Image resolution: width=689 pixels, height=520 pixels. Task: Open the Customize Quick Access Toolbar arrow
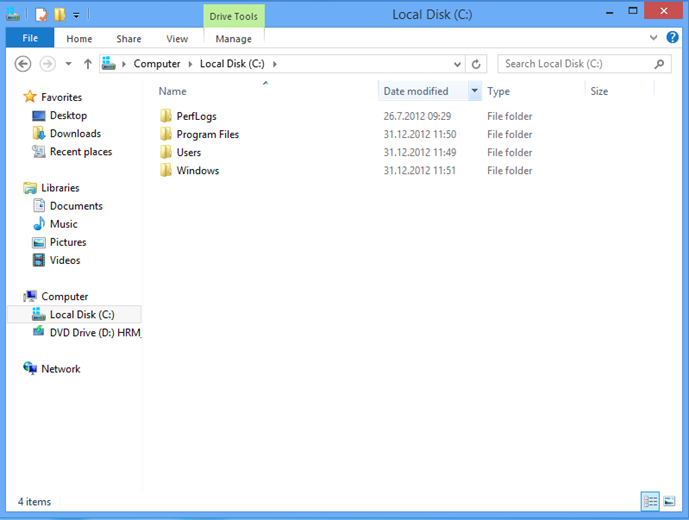click(x=76, y=15)
